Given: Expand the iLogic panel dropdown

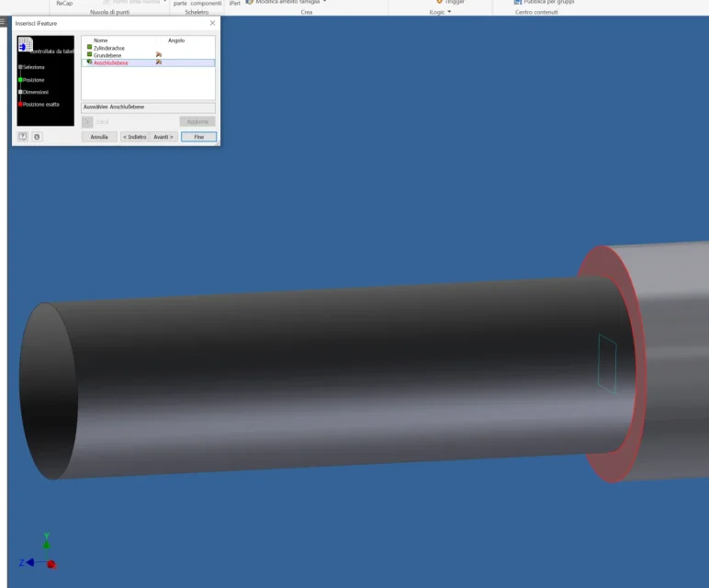Looking at the screenshot, I should pos(449,12).
